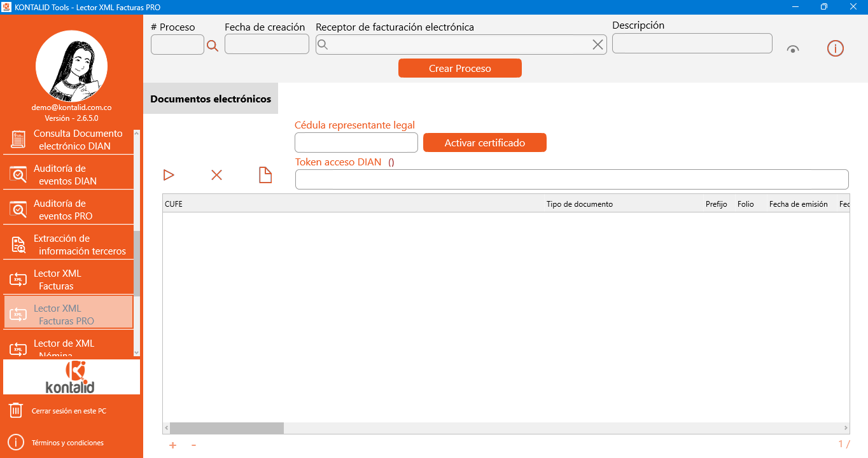Click the sidebar scroll up arrow
This screenshot has height=458, width=868.
tap(137, 133)
